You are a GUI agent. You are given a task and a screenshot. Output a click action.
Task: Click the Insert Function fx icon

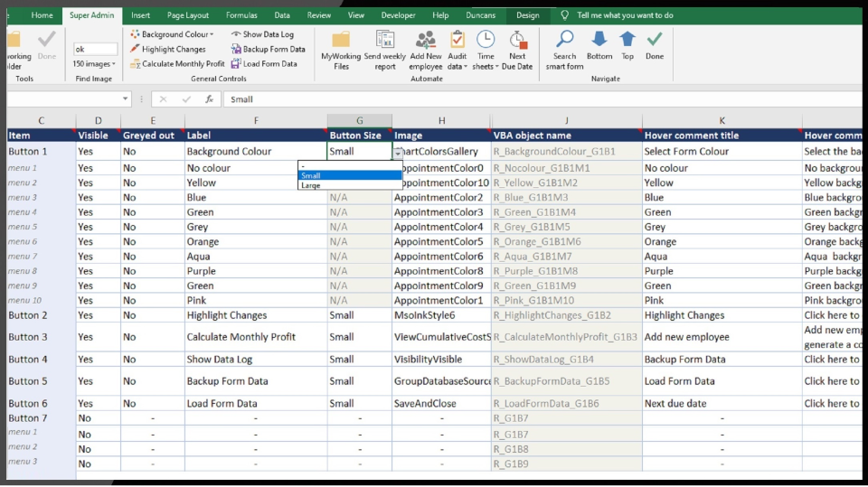(209, 99)
